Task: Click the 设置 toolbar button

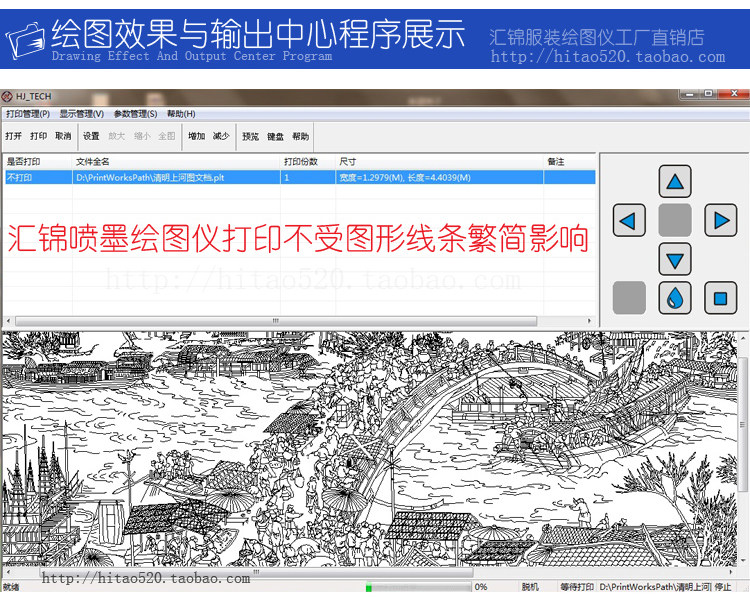Action: click(x=91, y=136)
